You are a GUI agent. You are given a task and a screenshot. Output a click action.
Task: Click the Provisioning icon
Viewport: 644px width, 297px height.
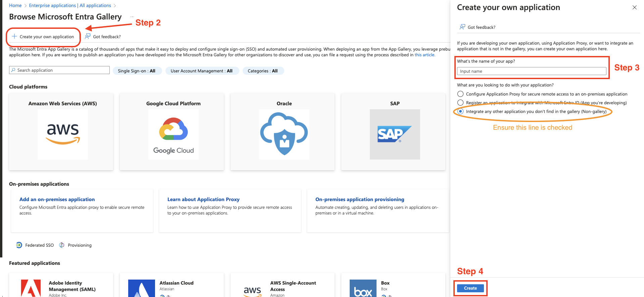[x=62, y=245]
